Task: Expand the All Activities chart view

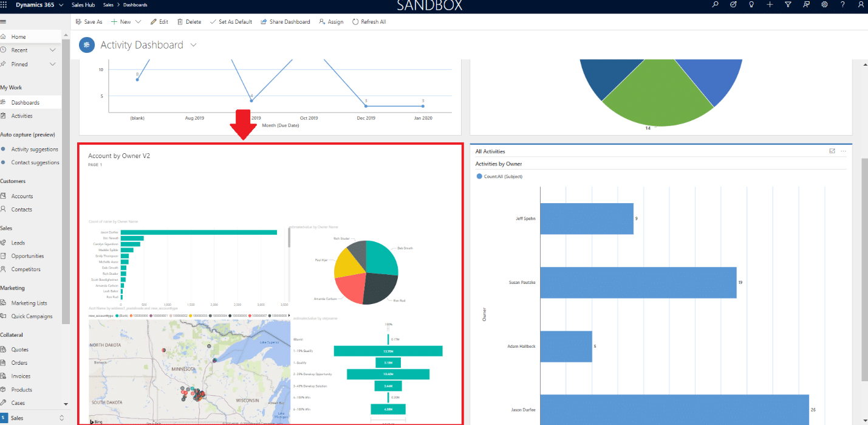Action: (x=832, y=151)
